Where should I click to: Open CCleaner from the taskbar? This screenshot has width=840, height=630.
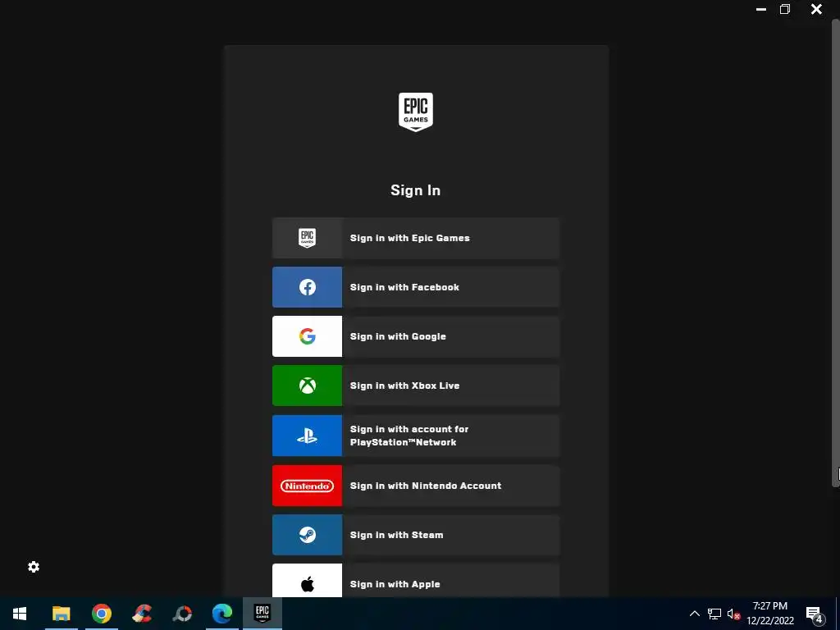[x=142, y=614]
